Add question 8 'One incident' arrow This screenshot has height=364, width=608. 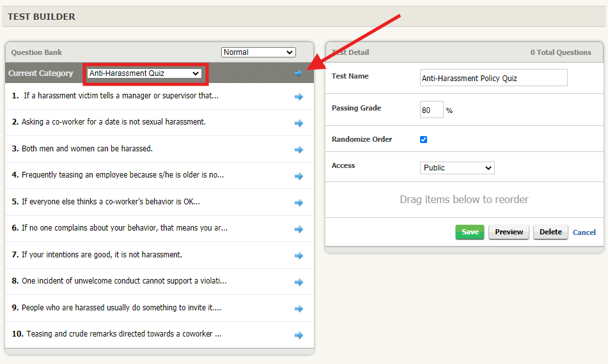click(299, 282)
